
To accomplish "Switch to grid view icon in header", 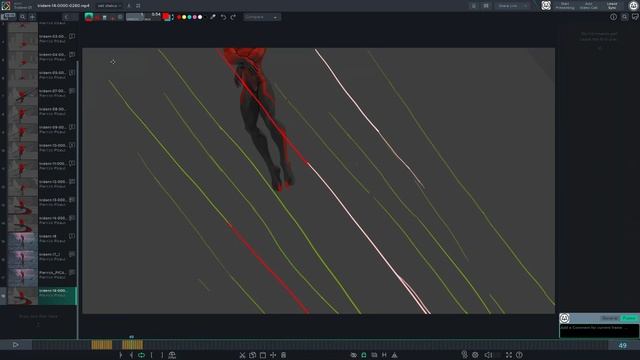I will pos(486,6).
